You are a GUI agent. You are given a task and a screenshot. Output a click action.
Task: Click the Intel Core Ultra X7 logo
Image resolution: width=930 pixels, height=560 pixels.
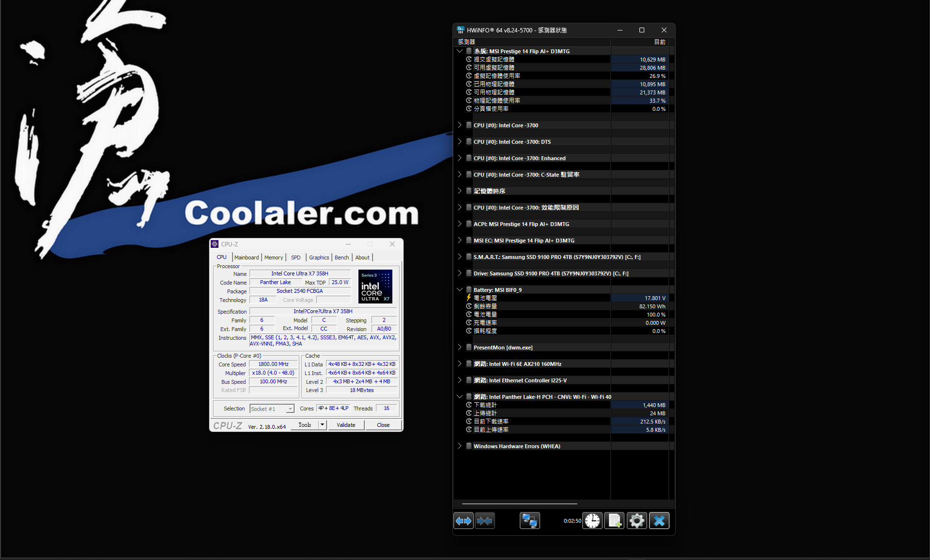tap(375, 287)
